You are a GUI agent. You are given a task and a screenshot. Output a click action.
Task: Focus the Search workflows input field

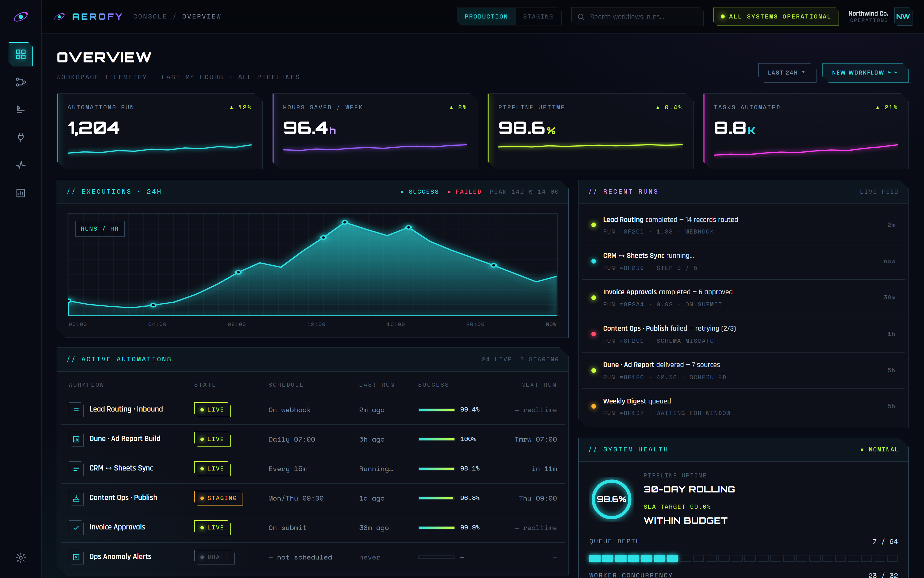point(637,17)
